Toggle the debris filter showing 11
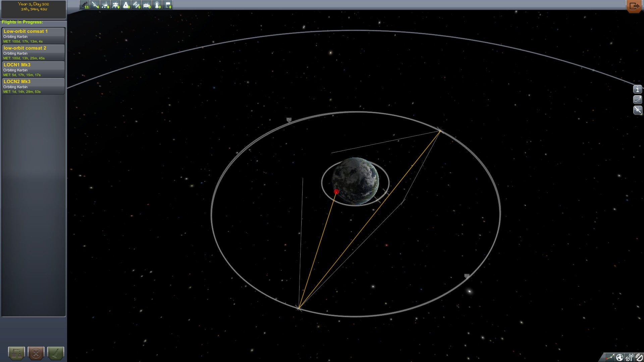644x362 pixels. 85,5
